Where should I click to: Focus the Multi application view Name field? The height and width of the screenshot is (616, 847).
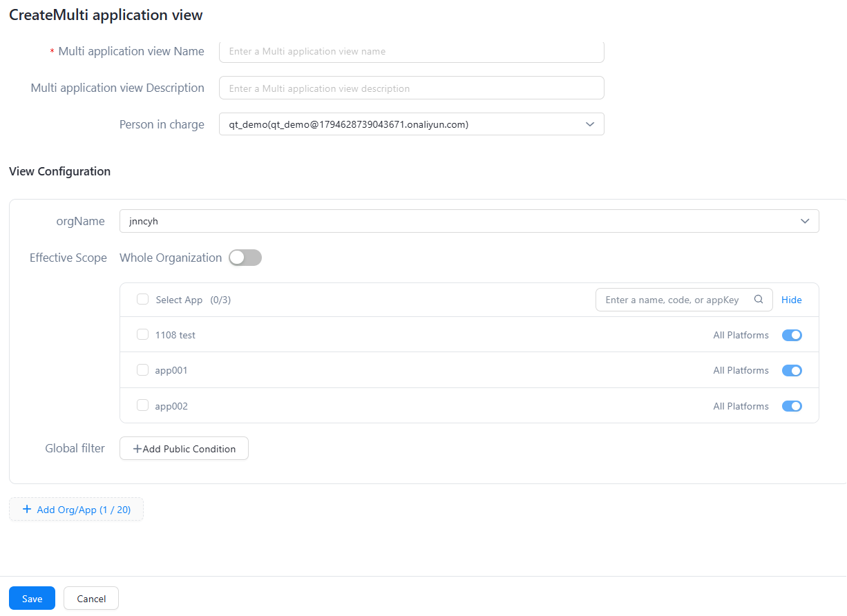pyautogui.click(x=412, y=51)
